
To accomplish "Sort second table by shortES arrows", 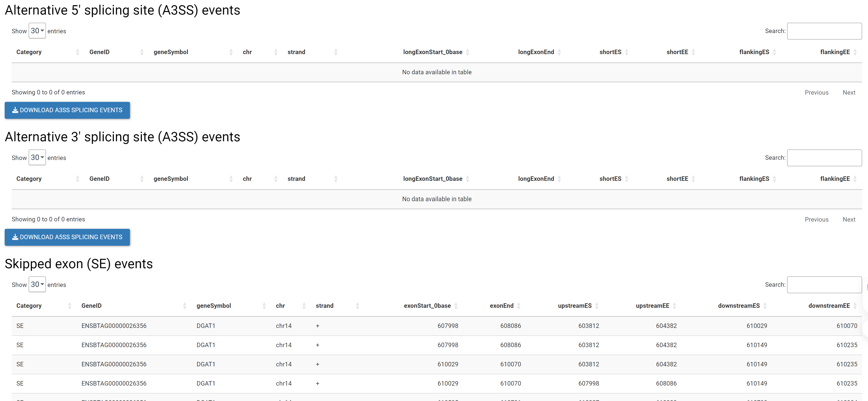I will pos(626,179).
